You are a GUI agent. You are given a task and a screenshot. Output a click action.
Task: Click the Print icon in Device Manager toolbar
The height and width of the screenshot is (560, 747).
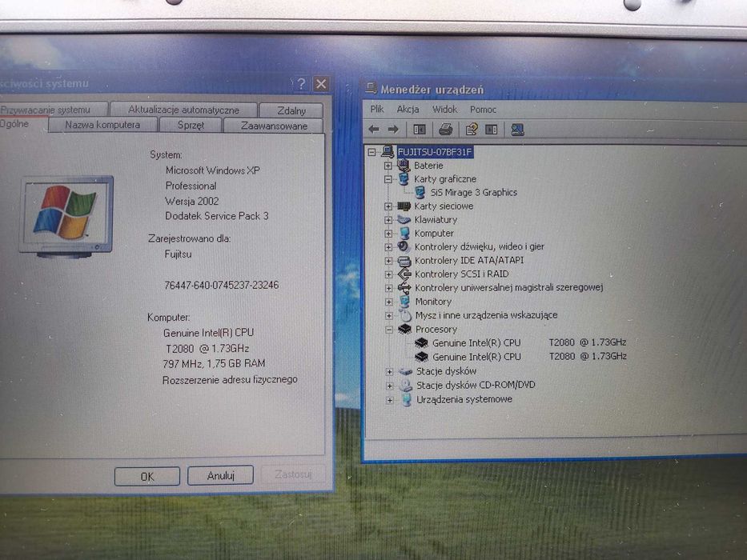pyautogui.click(x=445, y=129)
